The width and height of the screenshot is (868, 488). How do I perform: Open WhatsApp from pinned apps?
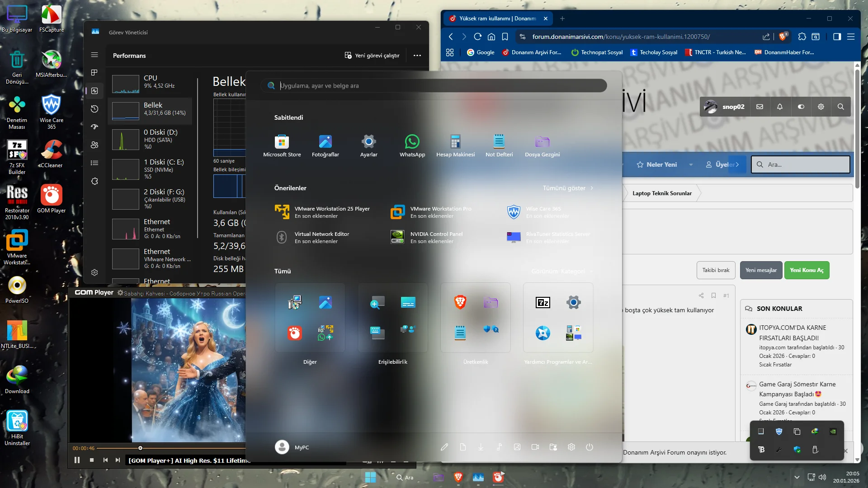[412, 142]
